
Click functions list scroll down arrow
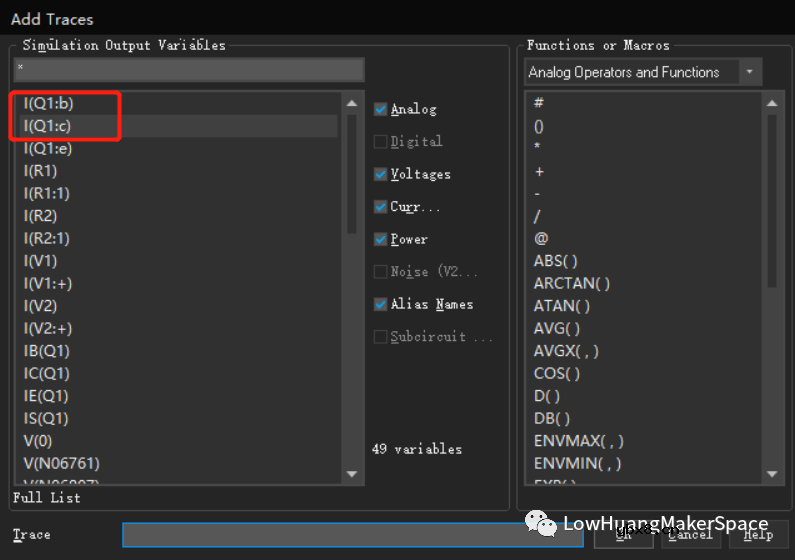771,474
